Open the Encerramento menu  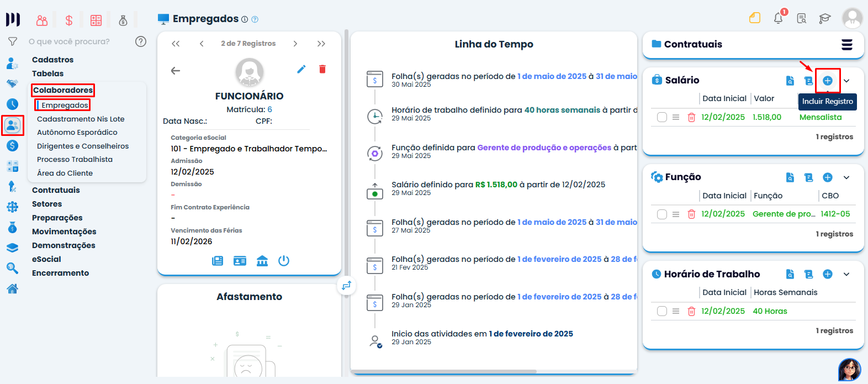(x=60, y=273)
